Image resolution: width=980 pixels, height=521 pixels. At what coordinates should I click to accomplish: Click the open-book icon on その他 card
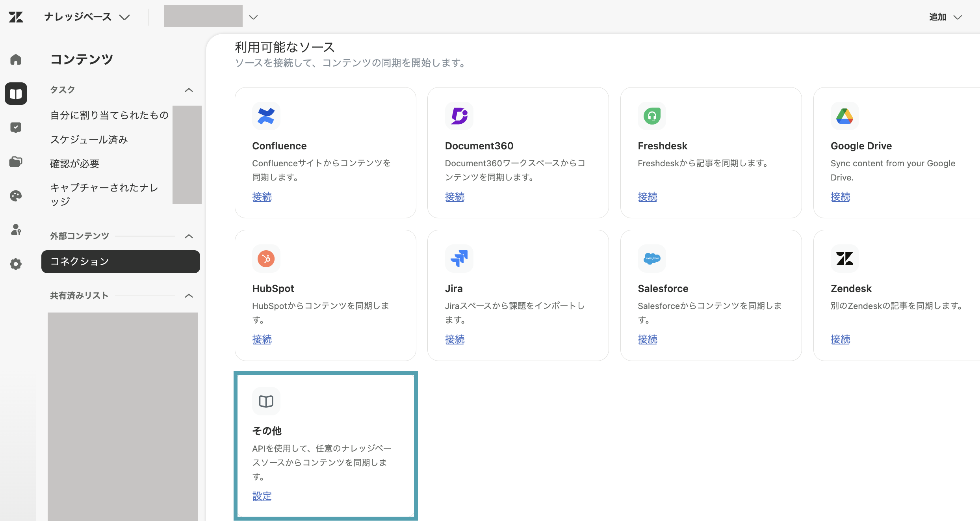pos(266,401)
